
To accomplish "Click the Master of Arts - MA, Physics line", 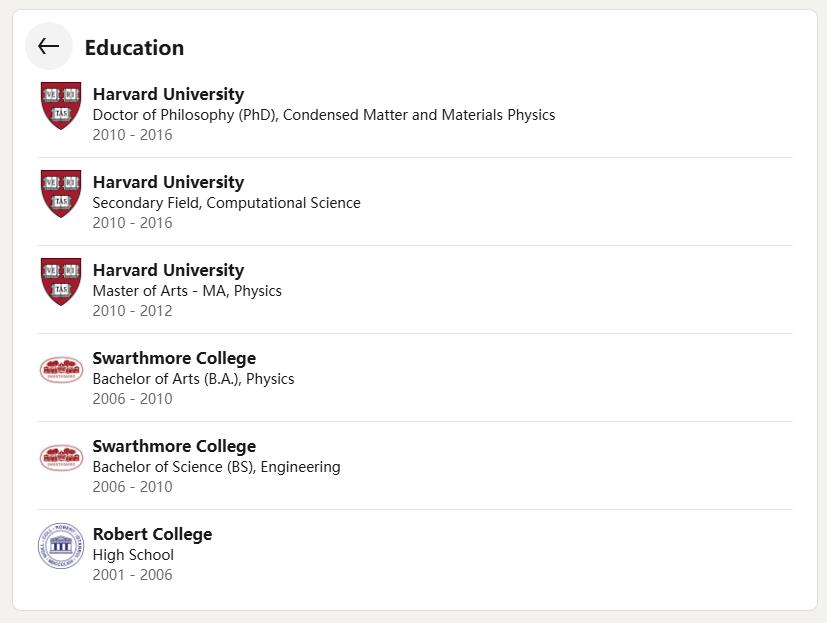I will [x=187, y=291].
